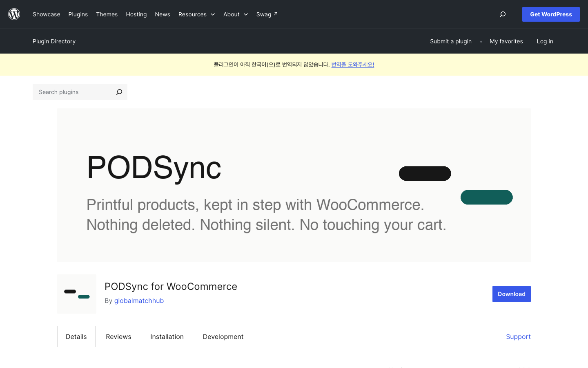Click the Korean translation help link

pos(353,65)
